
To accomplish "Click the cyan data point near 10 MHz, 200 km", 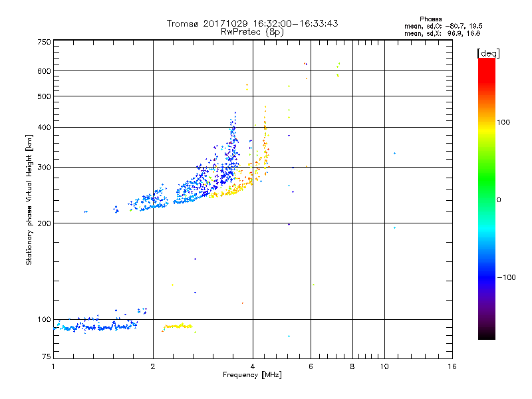I will coord(394,227).
